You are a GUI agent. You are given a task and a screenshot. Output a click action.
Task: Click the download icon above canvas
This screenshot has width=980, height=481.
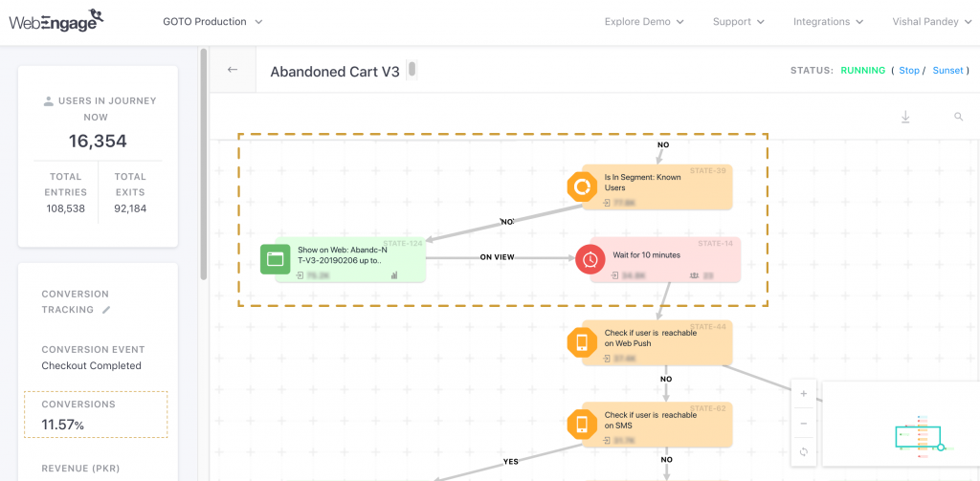point(905,117)
